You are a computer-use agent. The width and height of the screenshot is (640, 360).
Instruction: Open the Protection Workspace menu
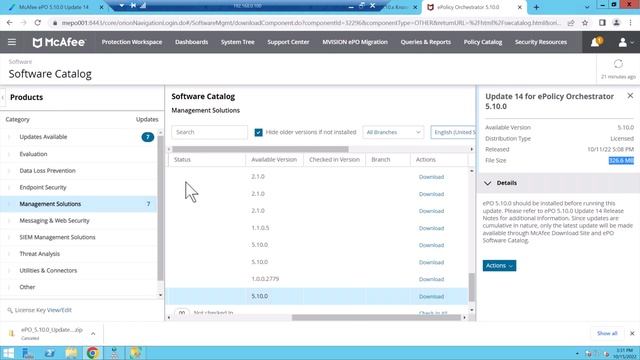[x=131, y=42]
